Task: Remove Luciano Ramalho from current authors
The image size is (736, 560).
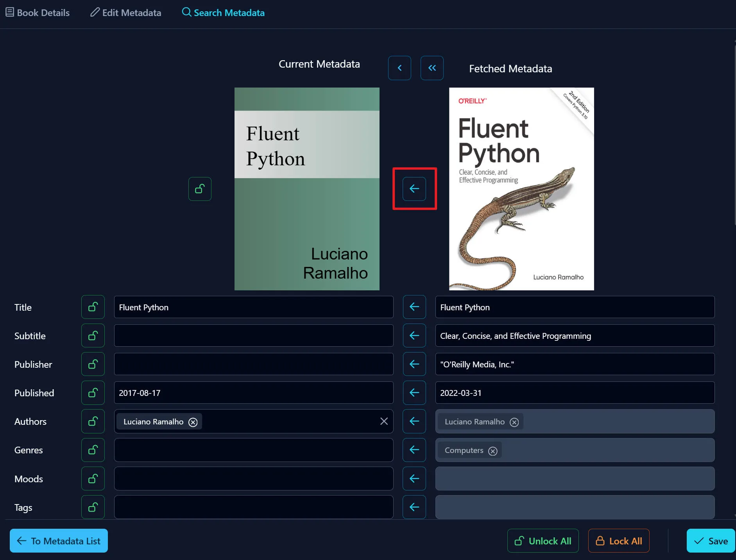Action: pyautogui.click(x=193, y=422)
